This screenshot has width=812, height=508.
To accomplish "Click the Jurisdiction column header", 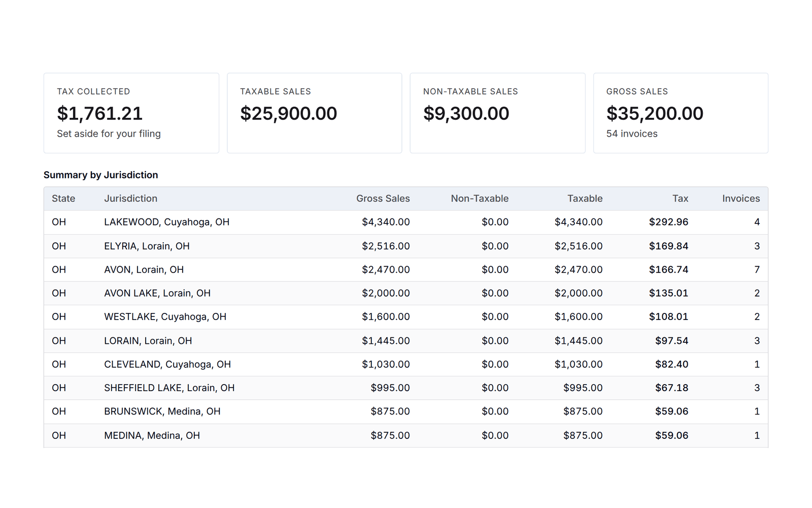I will click(x=130, y=199).
